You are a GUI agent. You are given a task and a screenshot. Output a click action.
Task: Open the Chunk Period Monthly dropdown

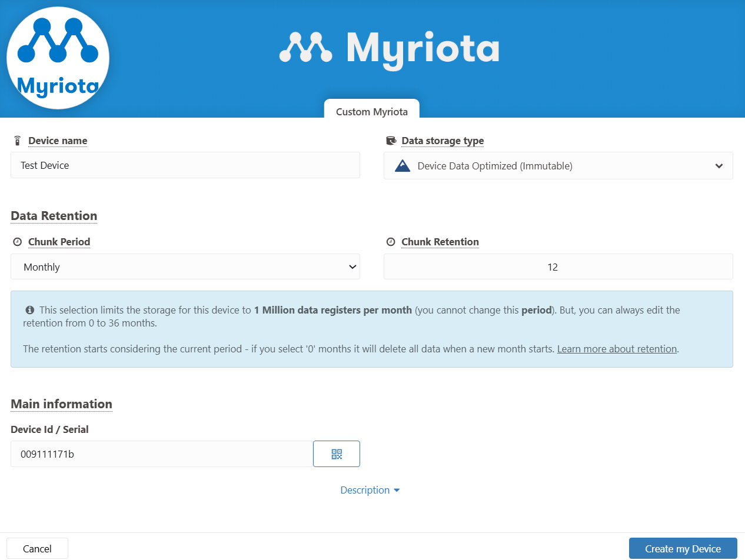pyautogui.click(x=185, y=267)
